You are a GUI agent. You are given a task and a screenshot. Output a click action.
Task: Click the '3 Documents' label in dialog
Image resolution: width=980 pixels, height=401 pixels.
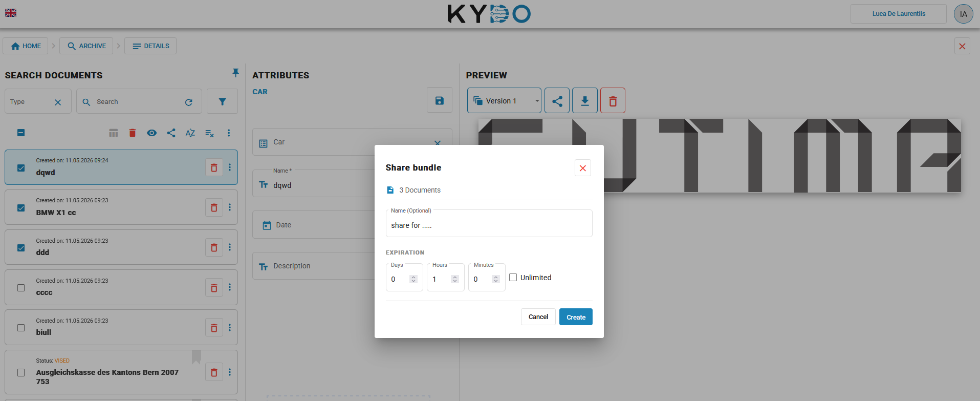click(420, 190)
